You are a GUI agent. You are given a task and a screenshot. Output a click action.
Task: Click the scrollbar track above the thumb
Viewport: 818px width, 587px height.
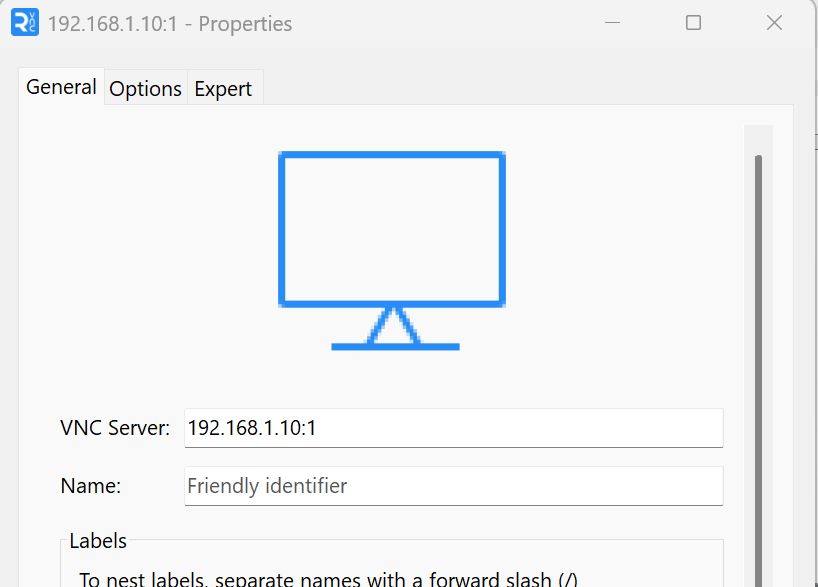759,139
